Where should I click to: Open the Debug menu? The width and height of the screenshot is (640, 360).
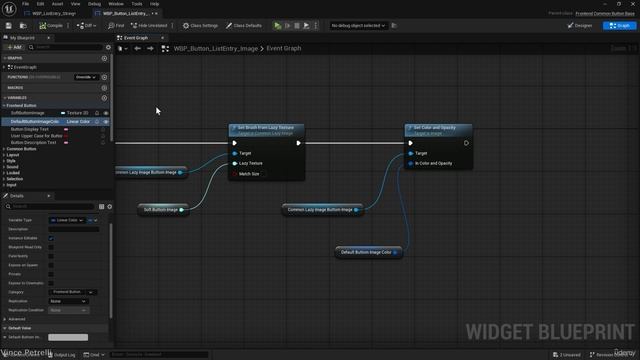pos(94,4)
